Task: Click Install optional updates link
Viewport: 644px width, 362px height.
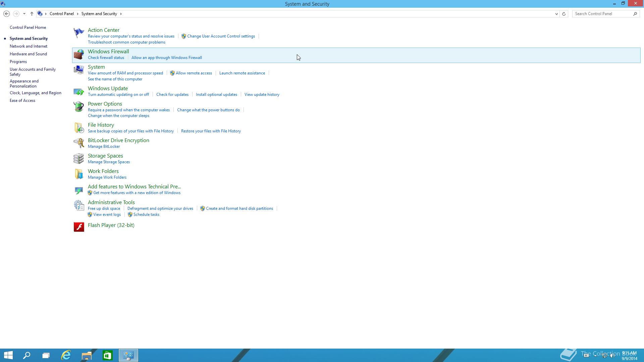Action: pos(216,95)
